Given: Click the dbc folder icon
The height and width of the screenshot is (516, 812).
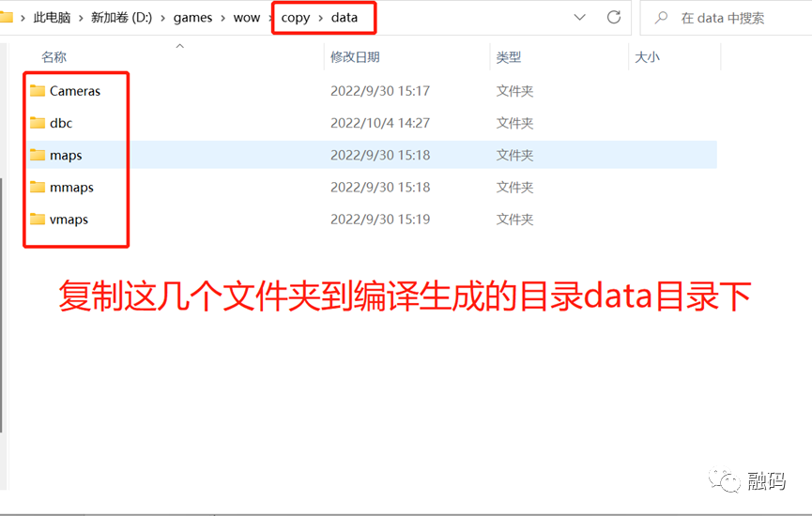Looking at the screenshot, I should 38,123.
